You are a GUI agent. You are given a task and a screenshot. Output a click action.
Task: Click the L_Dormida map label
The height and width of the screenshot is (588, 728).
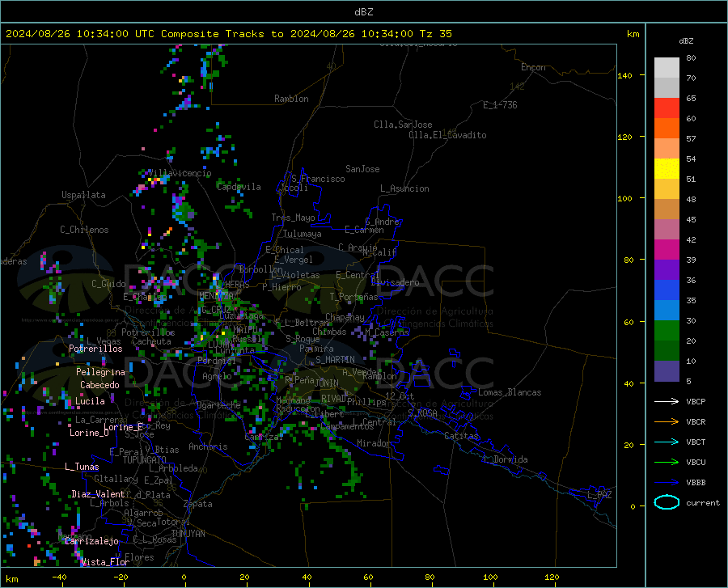(x=506, y=459)
